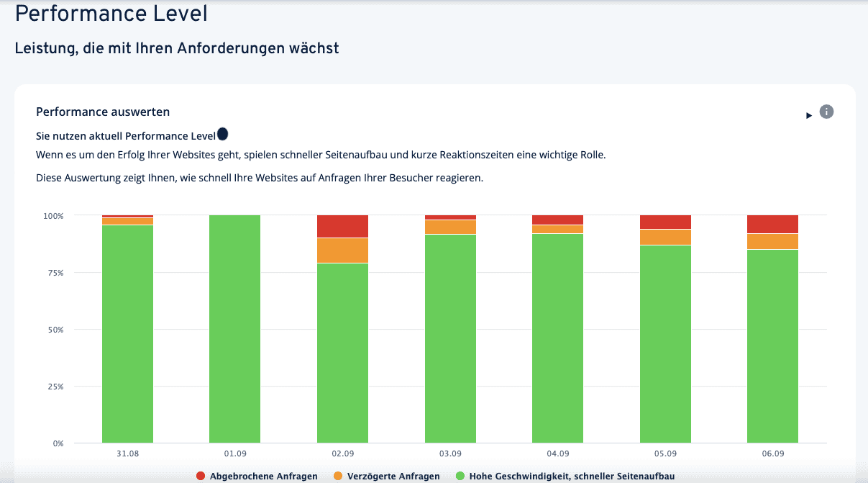Viewport: 868px width, 483px height.
Task: Click the 50% y-axis label
Action: coord(56,329)
